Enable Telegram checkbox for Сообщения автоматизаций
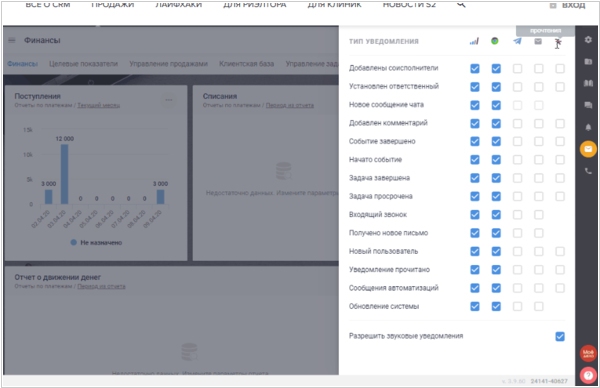The width and height of the screenshot is (600, 388). (x=517, y=288)
